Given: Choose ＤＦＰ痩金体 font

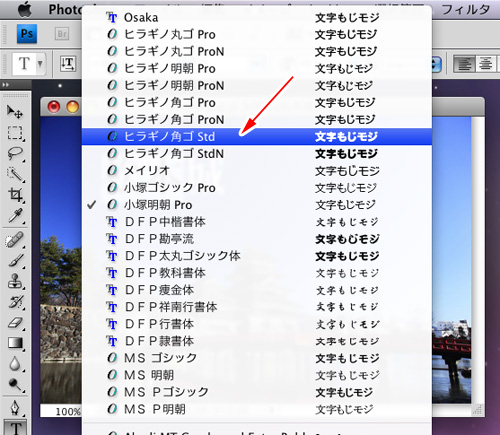Looking at the screenshot, I should [257, 290].
